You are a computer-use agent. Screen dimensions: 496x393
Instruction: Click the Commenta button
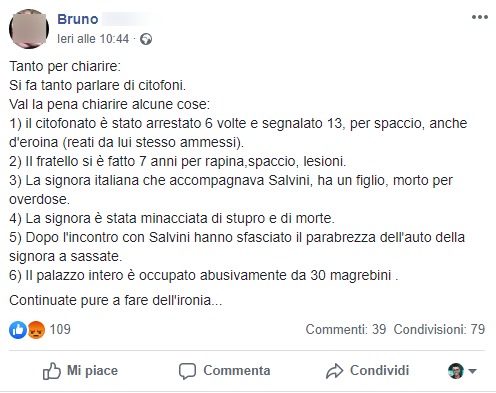224,371
